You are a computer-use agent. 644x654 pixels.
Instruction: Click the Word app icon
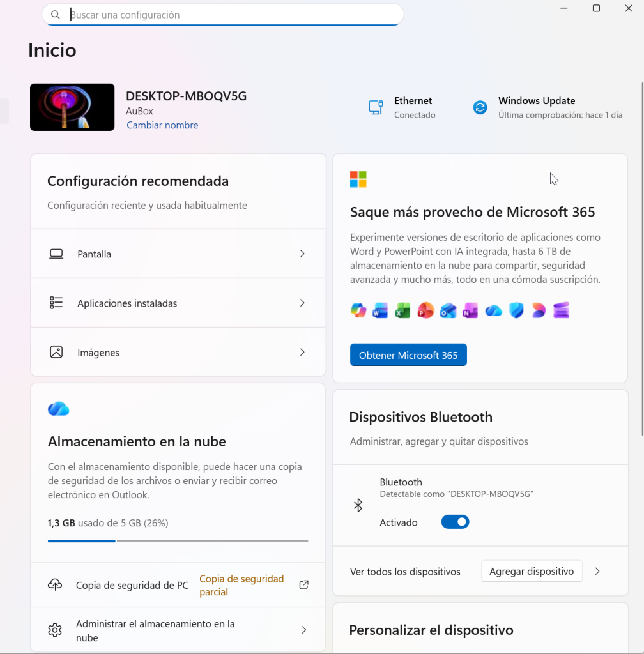pyautogui.click(x=380, y=311)
